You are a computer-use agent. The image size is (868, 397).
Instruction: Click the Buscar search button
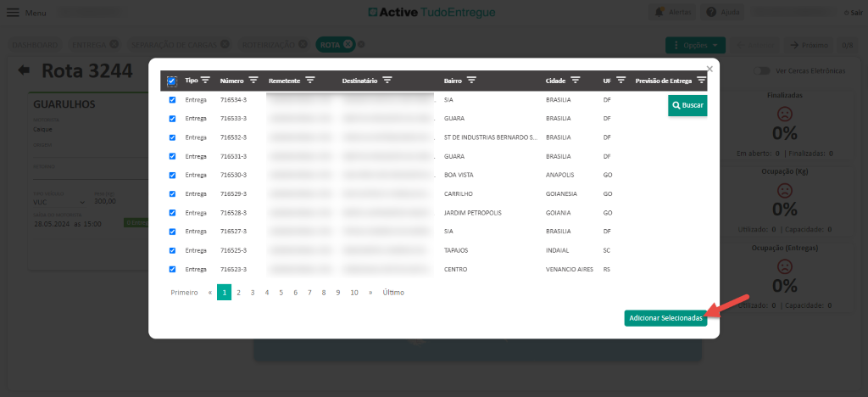687,105
